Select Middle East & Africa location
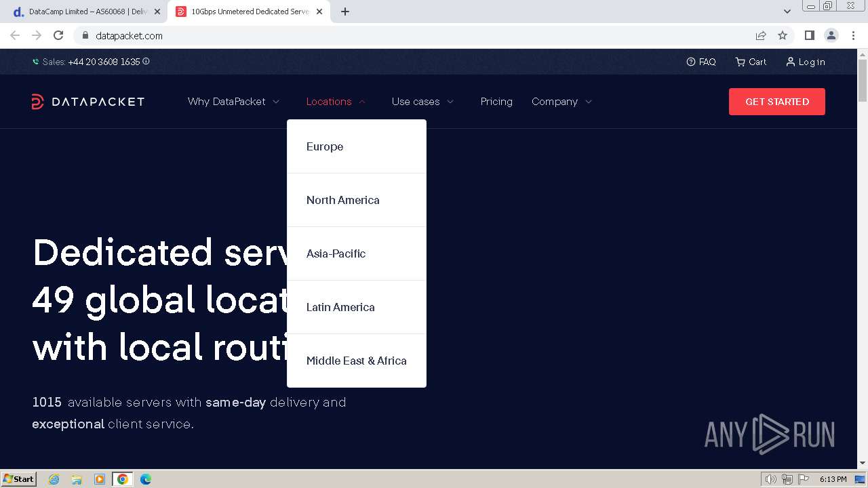 pyautogui.click(x=357, y=361)
